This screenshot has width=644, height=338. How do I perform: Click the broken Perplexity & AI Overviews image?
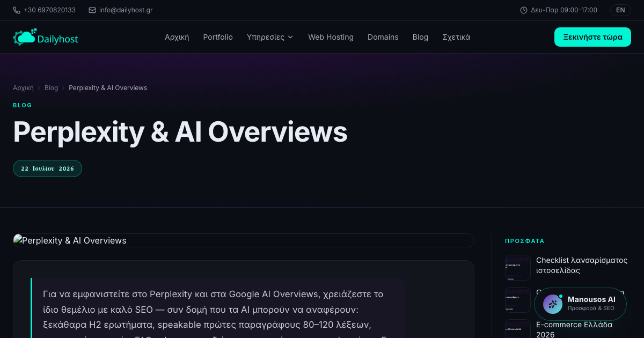pyautogui.click(x=244, y=240)
